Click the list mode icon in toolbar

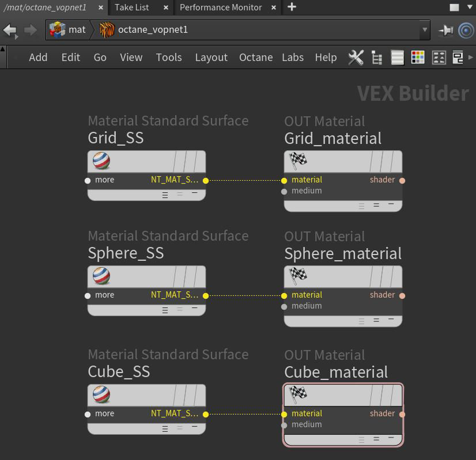[x=397, y=58]
